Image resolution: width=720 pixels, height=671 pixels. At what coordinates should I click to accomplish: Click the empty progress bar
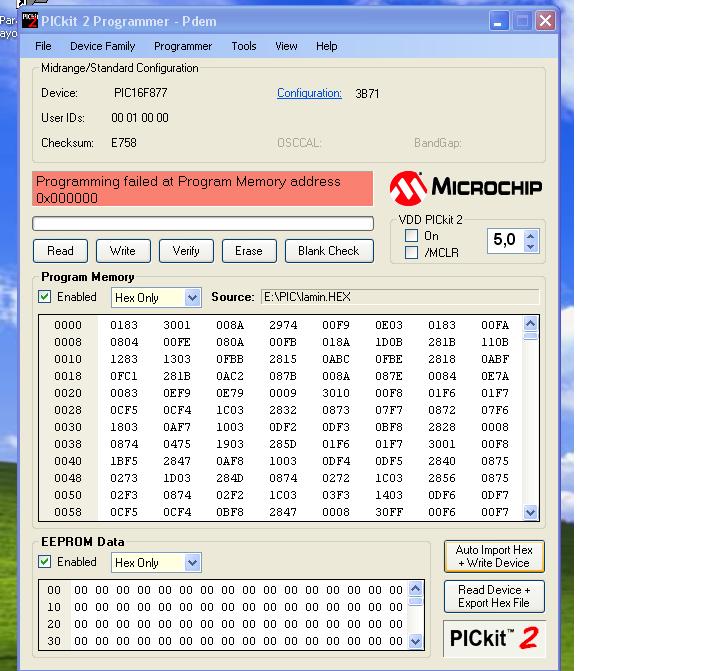point(203,224)
